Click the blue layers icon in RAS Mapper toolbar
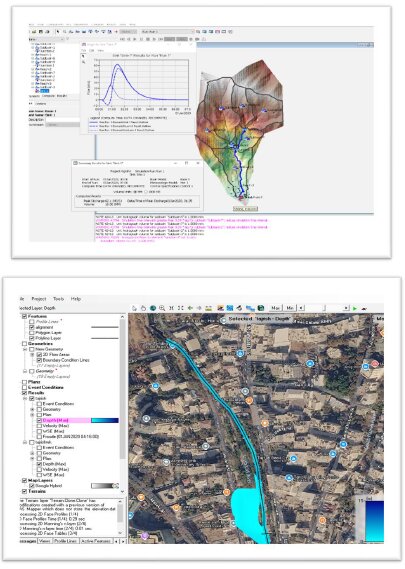This screenshot has width=405, height=569. click(250, 308)
